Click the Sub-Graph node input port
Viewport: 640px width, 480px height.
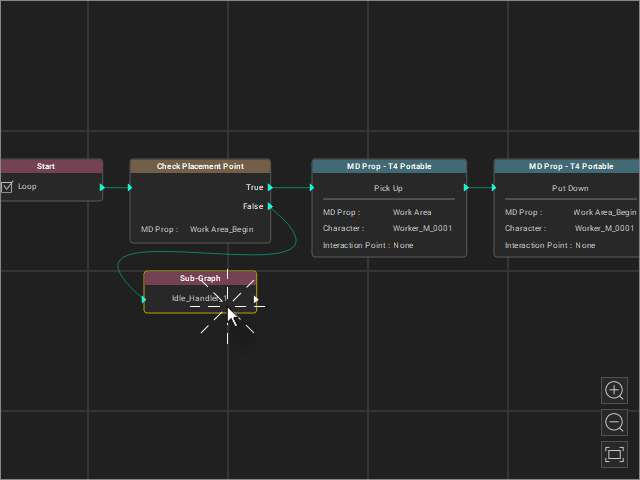click(144, 299)
